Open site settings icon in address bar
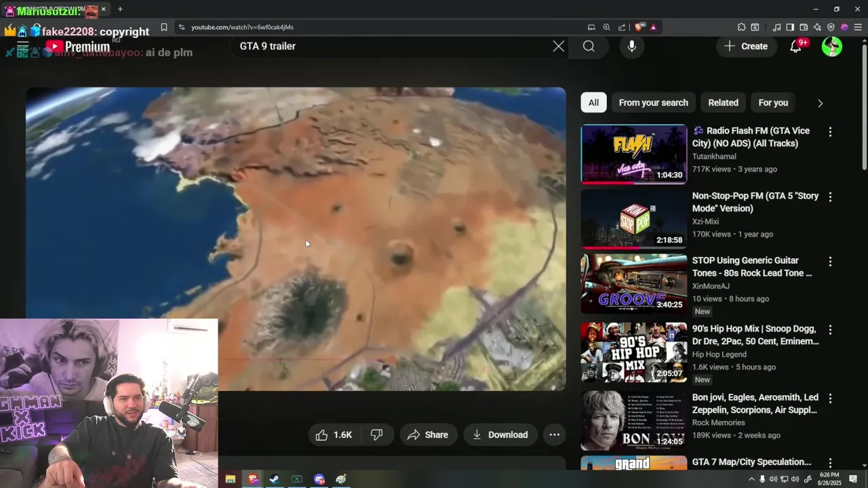The image size is (868, 488). click(181, 27)
